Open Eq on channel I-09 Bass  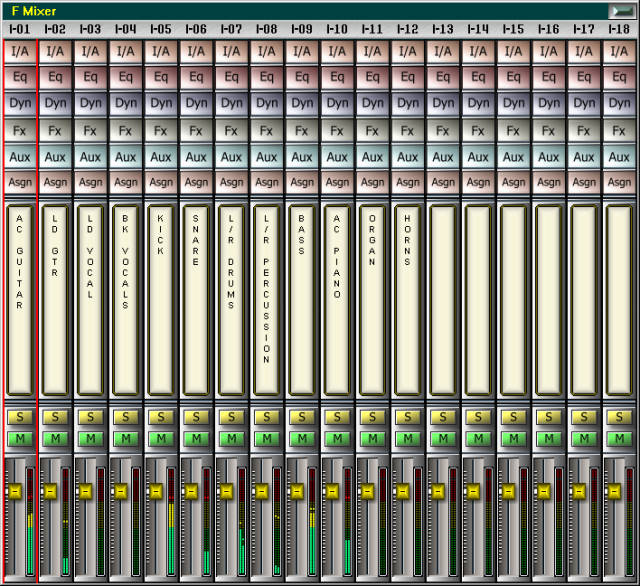pos(302,76)
